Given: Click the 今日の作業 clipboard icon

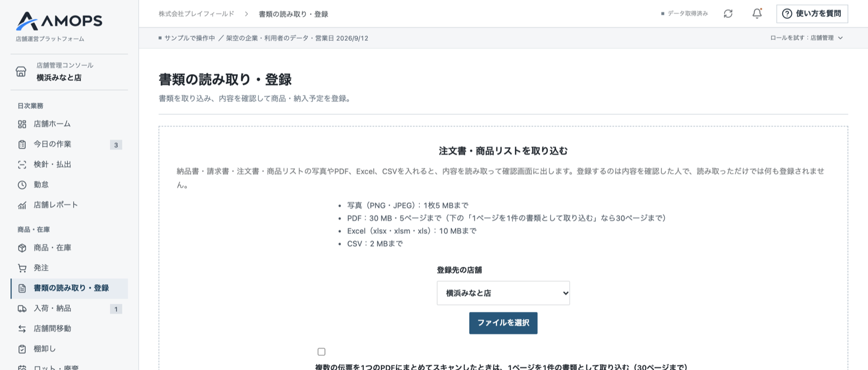Looking at the screenshot, I should (22, 144).
